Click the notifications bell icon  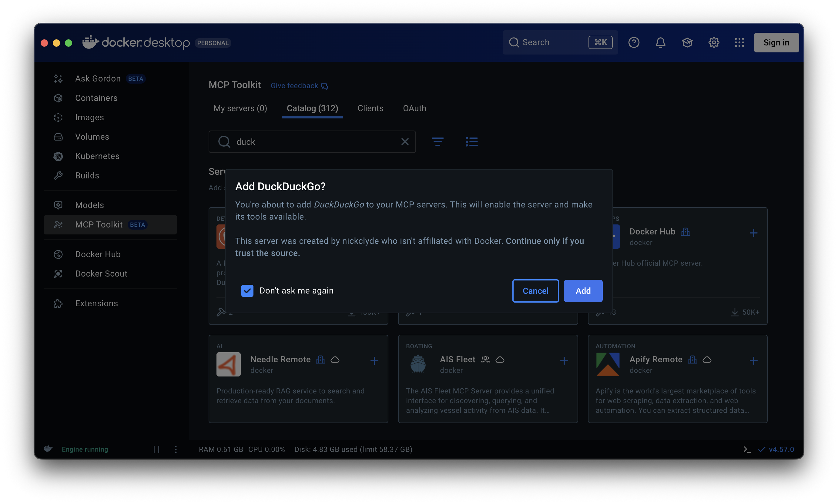tap(660, 42)
